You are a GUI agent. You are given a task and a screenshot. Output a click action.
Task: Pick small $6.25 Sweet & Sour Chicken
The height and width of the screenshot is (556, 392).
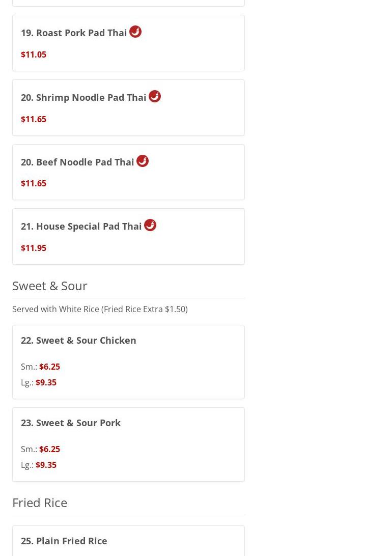coord(49,367)
